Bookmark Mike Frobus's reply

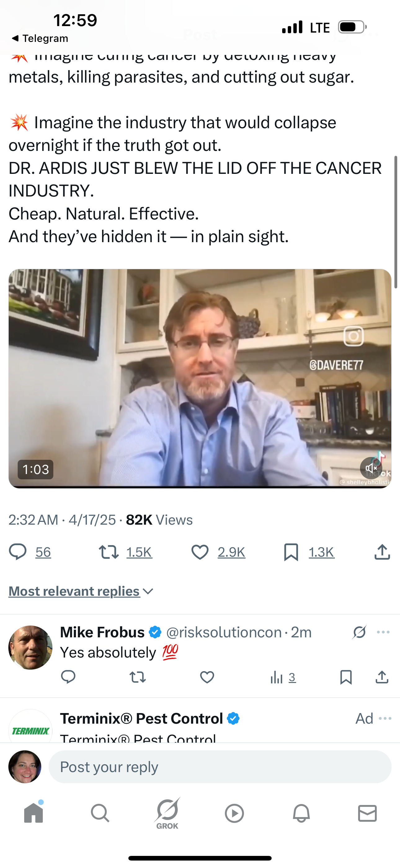[346, 677]
